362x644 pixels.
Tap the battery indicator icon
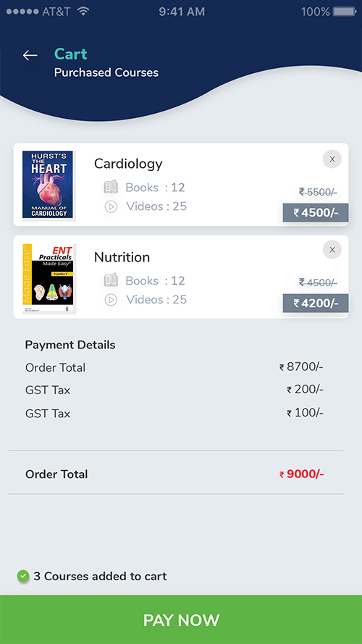344,12
